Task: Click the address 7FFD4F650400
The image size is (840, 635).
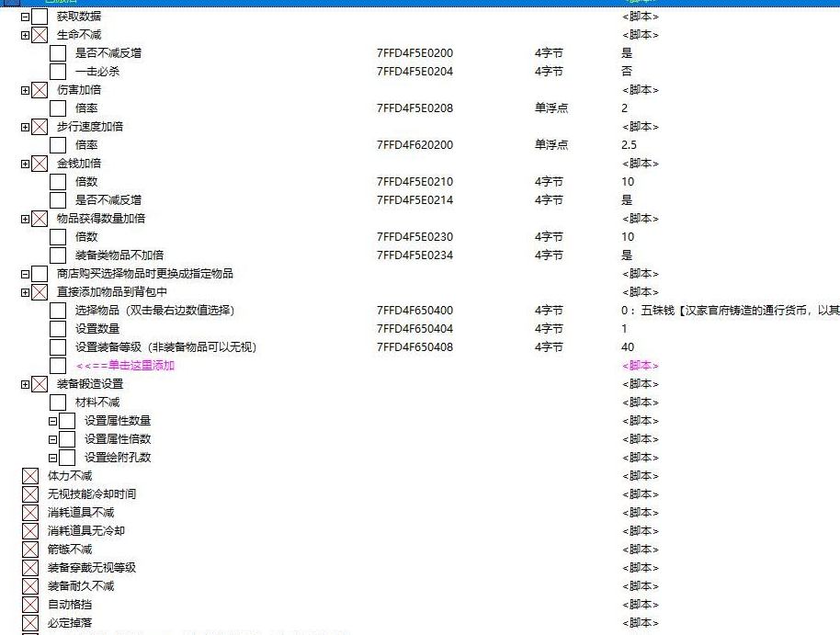Action: (414, 311)
